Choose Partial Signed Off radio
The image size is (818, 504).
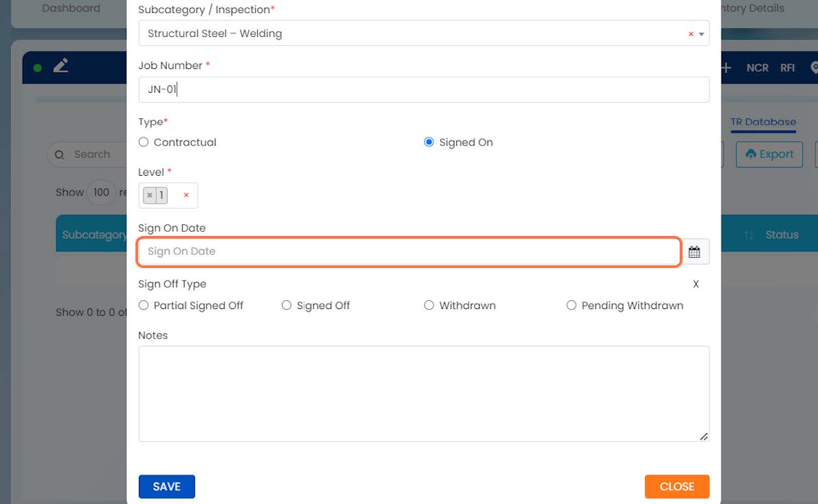point(144,305)
